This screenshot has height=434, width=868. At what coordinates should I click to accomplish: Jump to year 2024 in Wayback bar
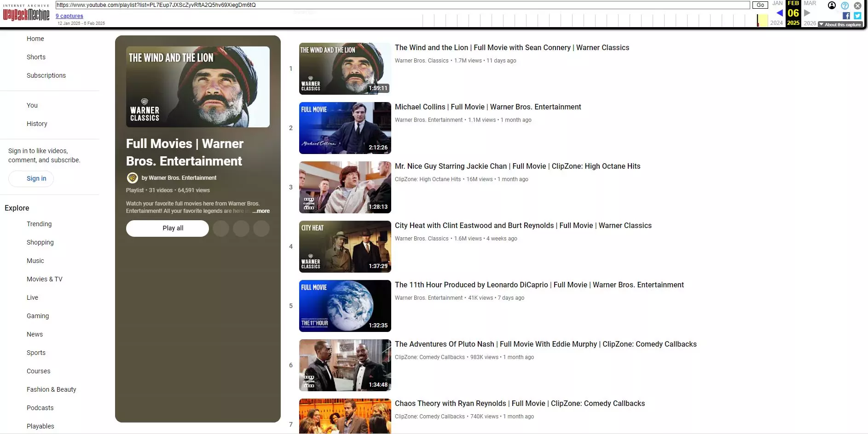(x=776, y=23)
